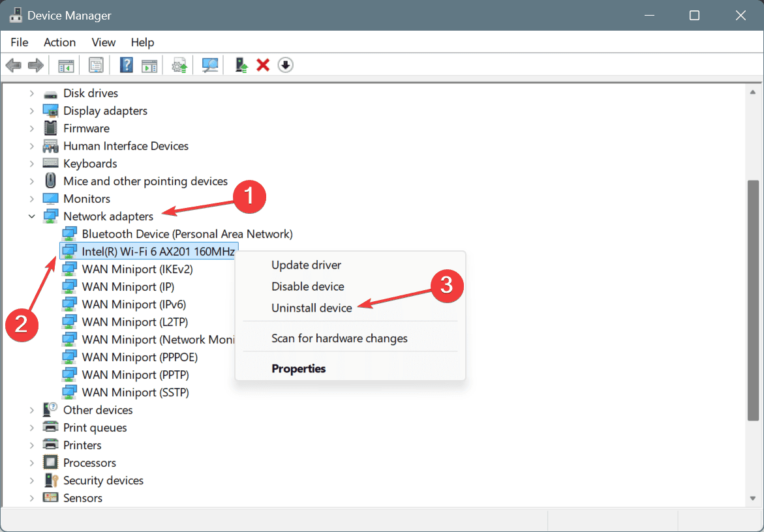Select WAN Miniport (IKEv2)
This screenshot has width=764, height=532.
pyautogui.click(x=137, y=269)
